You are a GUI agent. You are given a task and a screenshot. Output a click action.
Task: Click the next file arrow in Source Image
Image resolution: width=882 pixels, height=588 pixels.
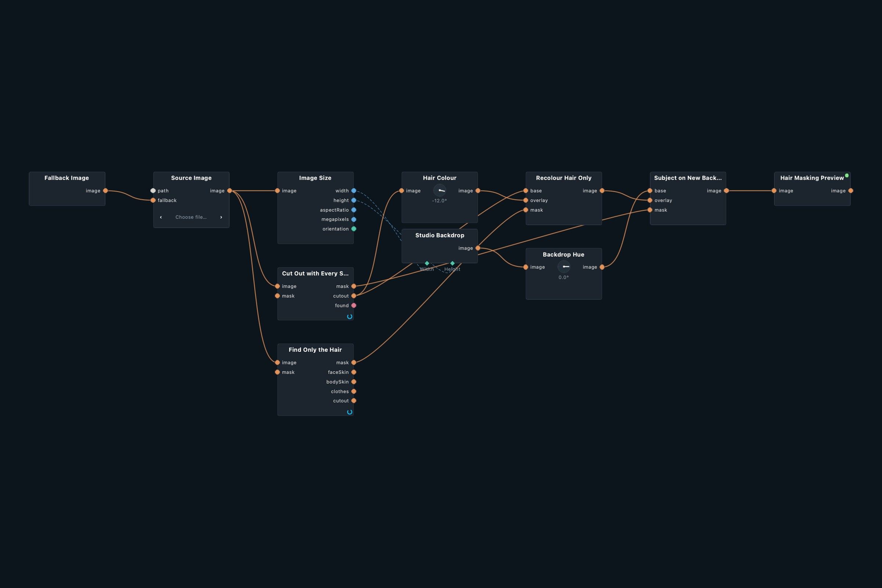(221, 217)
